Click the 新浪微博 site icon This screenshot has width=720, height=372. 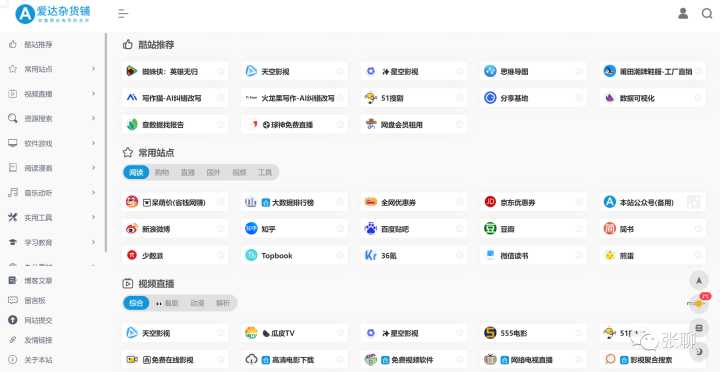click(132, 228)
